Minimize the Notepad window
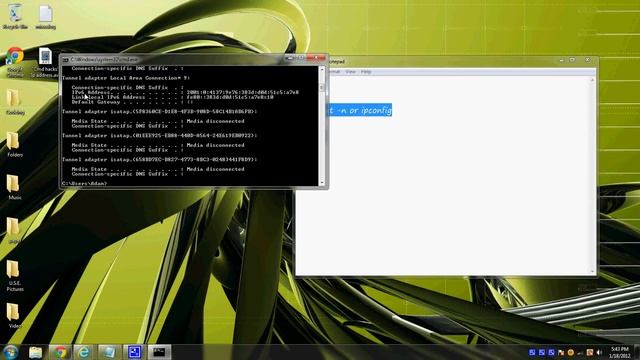Viewport: 640px width, 360px height. pyautogui.click(x=562, y=60)
